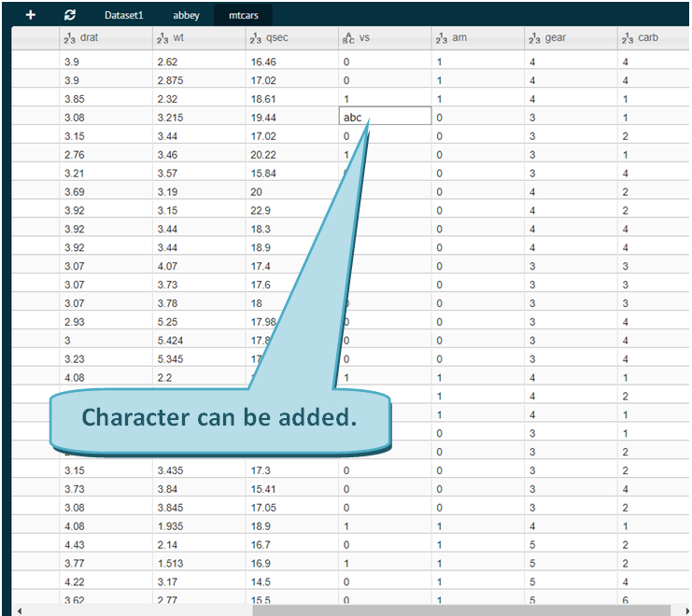The image size is (692, 616).
Task: Select the wt cell 5.345
Action: tap(199, 359)
